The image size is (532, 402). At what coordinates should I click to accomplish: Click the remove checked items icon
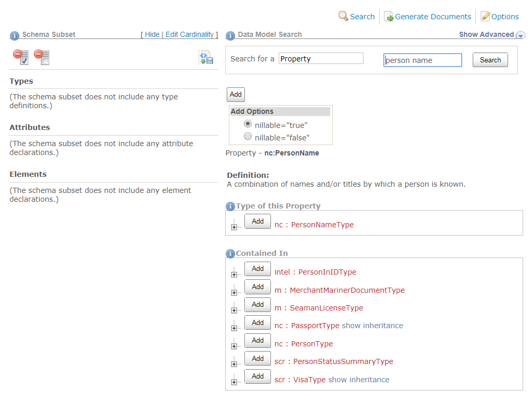pos(21,57)
